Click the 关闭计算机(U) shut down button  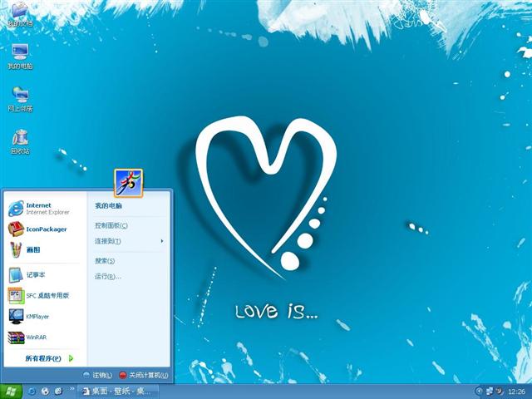coord(144,375)
